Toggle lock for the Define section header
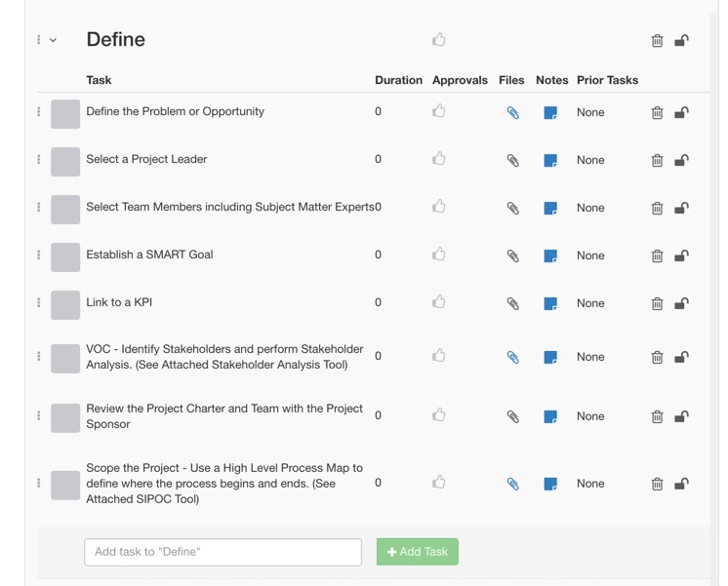This screenshot has width=728, height=586. click(681, 40)
